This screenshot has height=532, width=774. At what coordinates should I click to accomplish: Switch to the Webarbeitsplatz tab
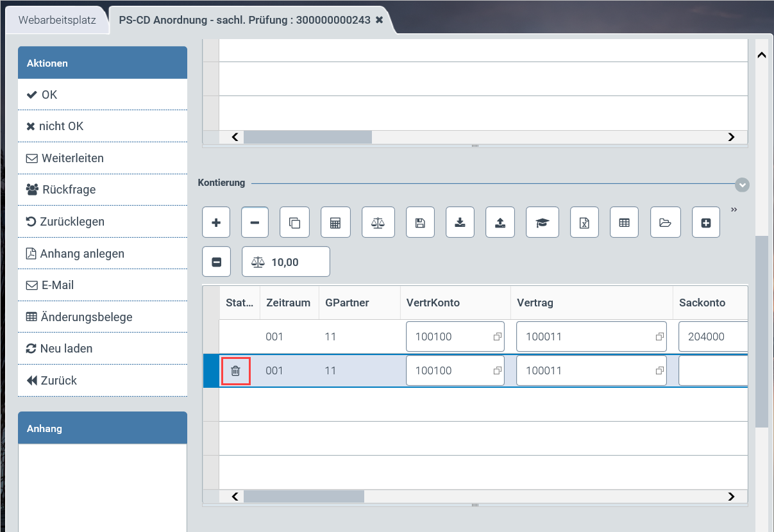click(x=57, y=20)
